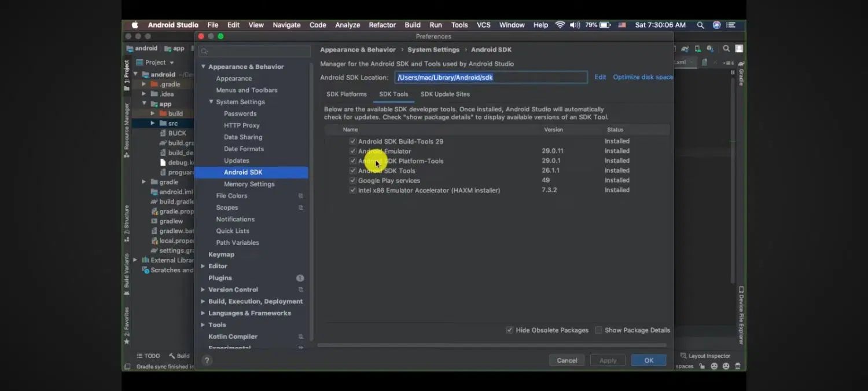Click the Plugins update badge
Image resolution: width=868 pixels, height=391 pixels.
[x=300, y=278]
